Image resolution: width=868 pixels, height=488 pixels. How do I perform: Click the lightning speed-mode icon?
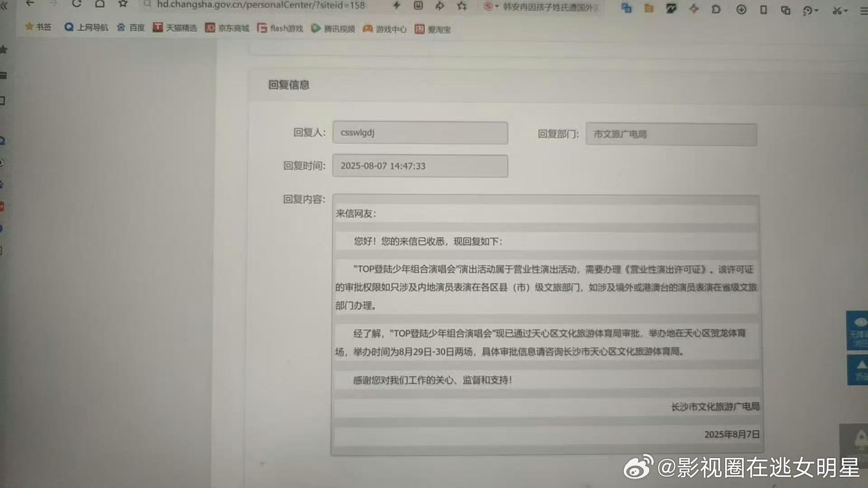396,5
